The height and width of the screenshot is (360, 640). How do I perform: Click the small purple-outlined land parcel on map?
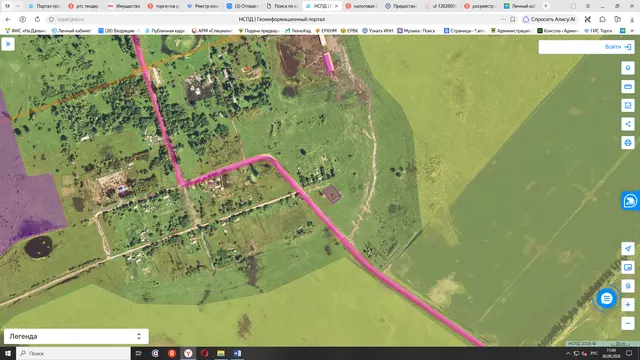point(332,194)
